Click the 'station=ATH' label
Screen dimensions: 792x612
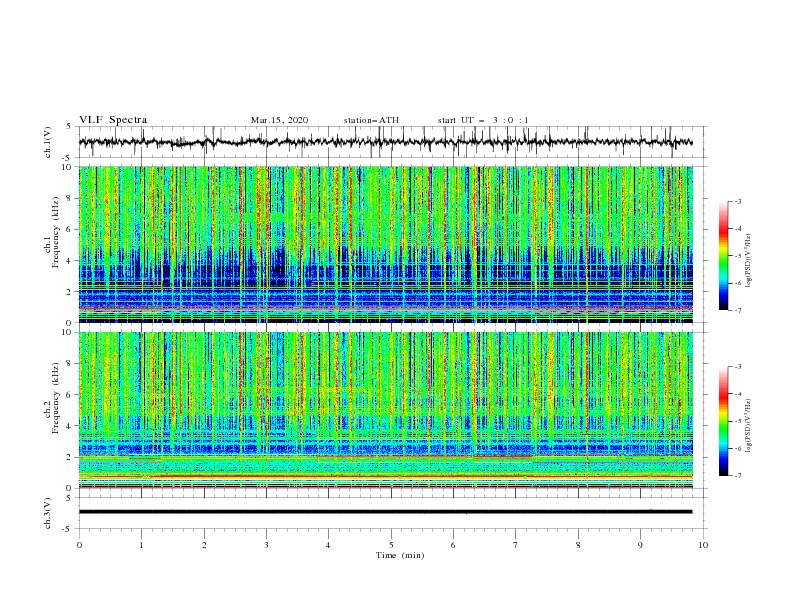point(371,120)
